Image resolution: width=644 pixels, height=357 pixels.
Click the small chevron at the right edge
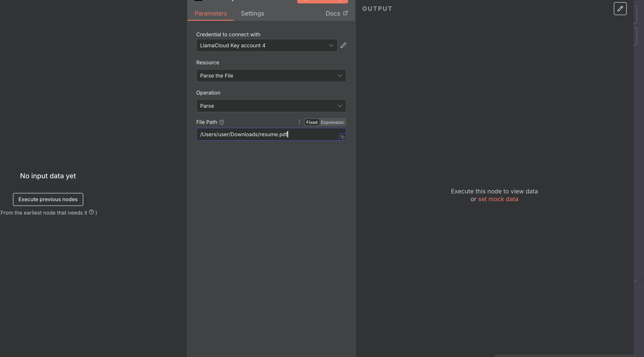[635, 281]
